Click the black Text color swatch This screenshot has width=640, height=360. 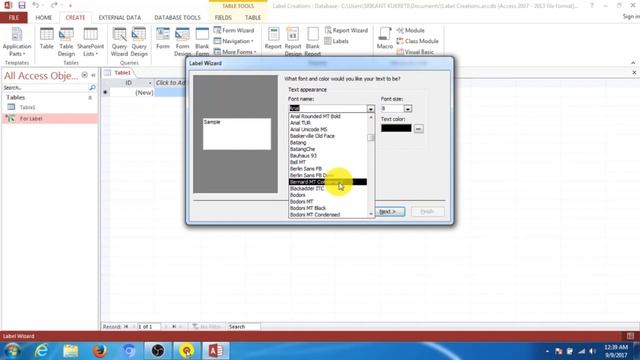(x=396, y=128)
